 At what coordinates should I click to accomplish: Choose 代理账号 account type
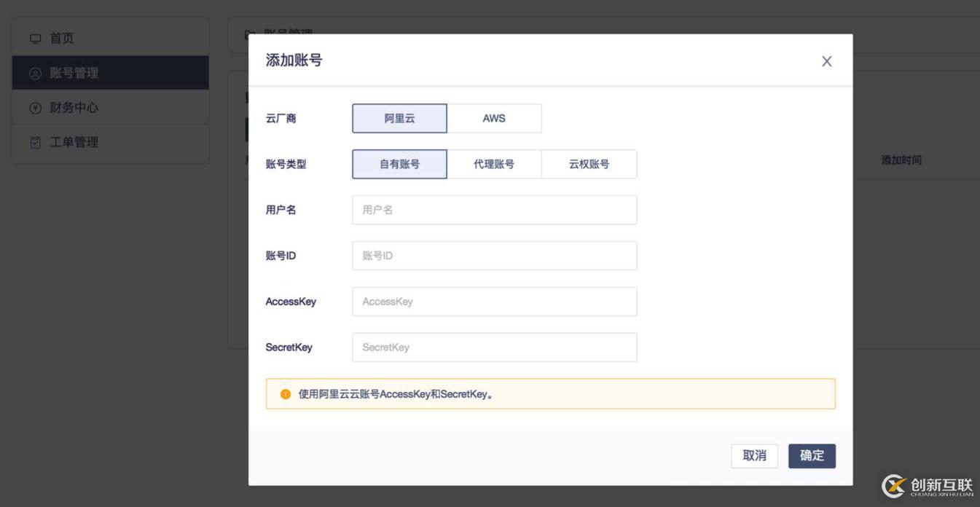pos(494,164)
